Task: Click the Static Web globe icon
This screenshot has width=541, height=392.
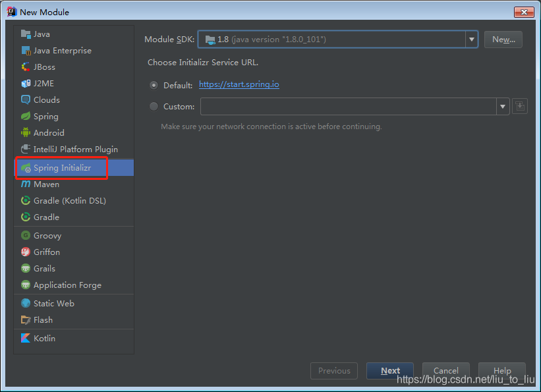Action: [x=26, y=303]
